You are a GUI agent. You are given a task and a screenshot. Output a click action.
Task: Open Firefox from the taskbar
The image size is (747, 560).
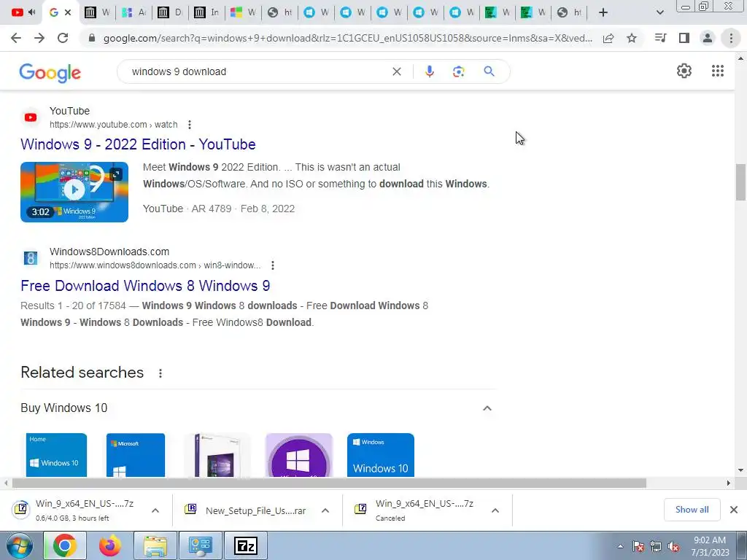(x=109, y=545)
